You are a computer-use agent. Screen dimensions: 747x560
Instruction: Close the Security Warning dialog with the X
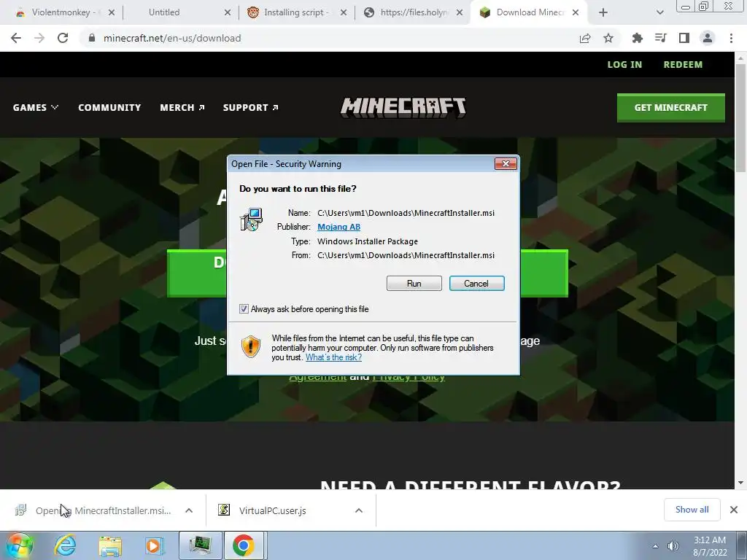506,164
